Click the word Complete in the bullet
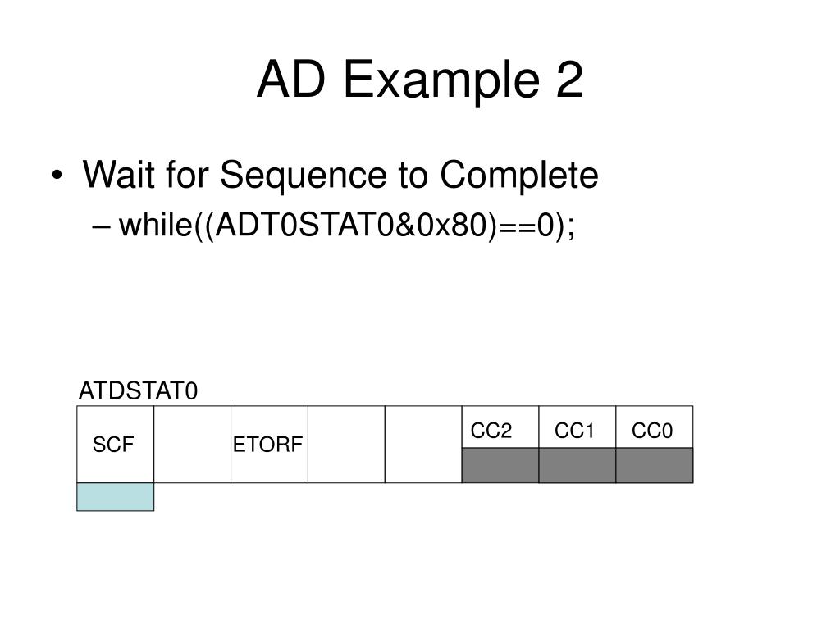Image resolution: width=840 pixels, height=630 pixels. (x=519, y=177)
